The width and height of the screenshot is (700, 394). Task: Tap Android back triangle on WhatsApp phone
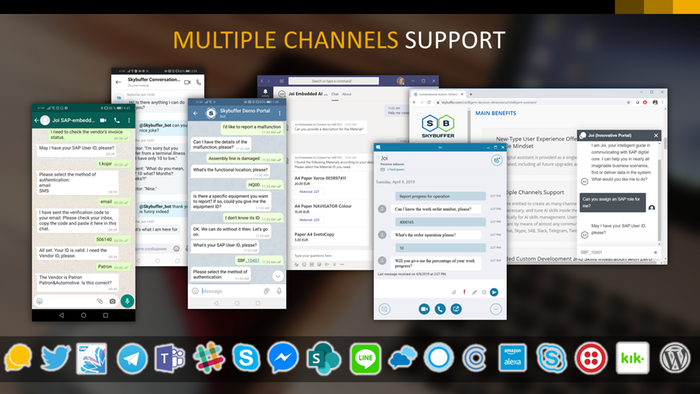(62, 315)
